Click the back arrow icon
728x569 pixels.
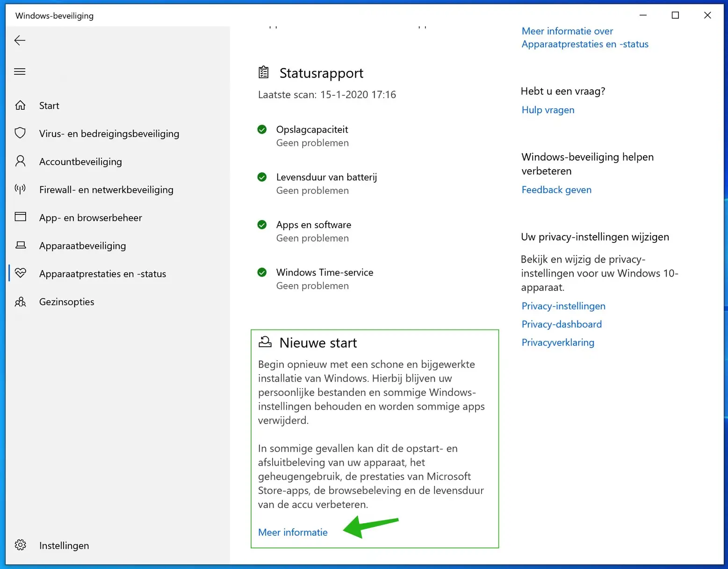[20, 41]
